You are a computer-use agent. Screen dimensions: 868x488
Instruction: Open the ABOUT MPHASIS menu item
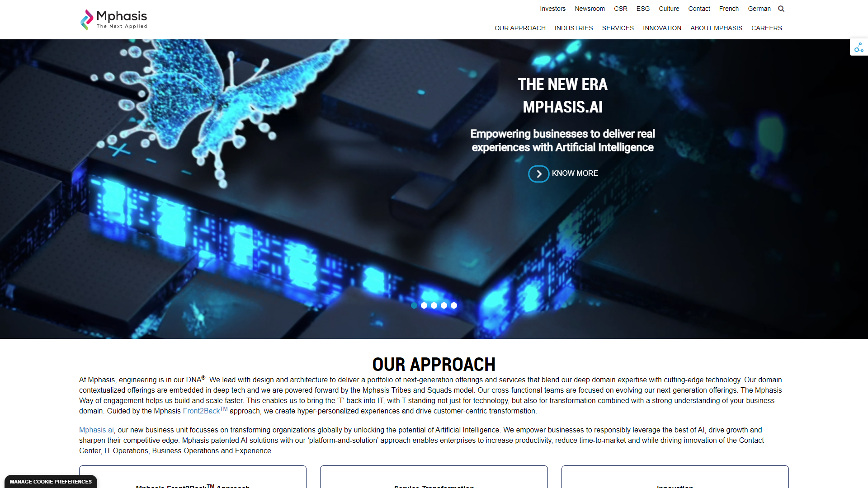[716, 28]
